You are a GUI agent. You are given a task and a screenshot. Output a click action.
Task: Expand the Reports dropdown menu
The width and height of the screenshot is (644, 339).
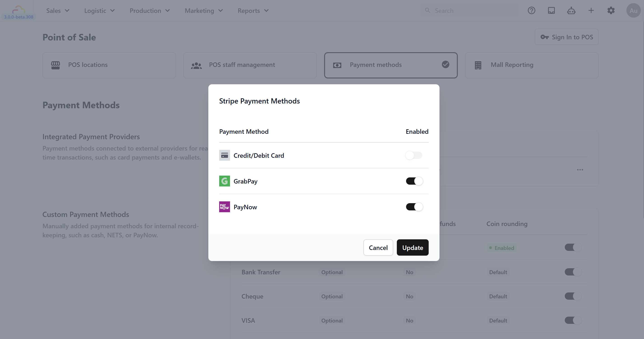click(x=253, y=11)
